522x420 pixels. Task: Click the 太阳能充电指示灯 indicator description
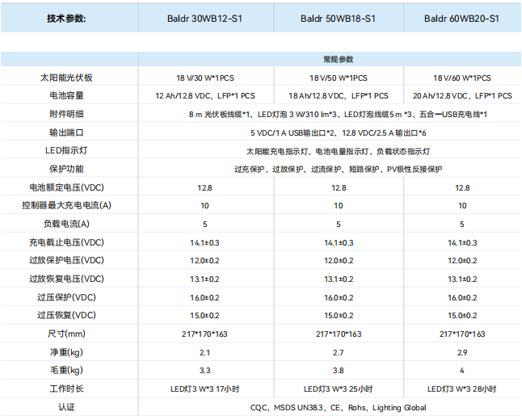(x=338, y=151)
